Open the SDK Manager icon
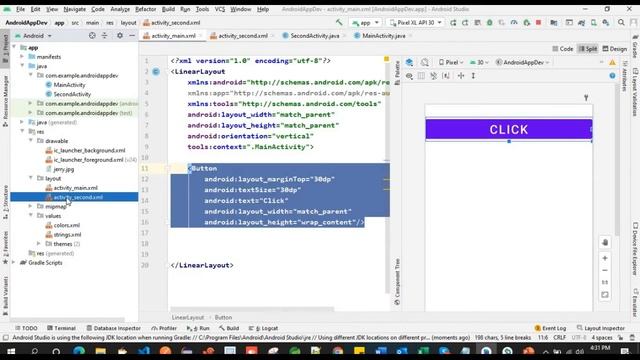The width and height of the screenshot is (640, 360). (606, 22)
